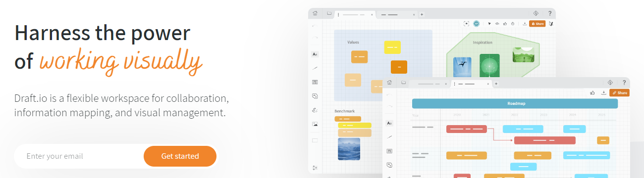Screen dimensions: 644x178
Task: Open help question mark in Values board window
Action: 550,13
